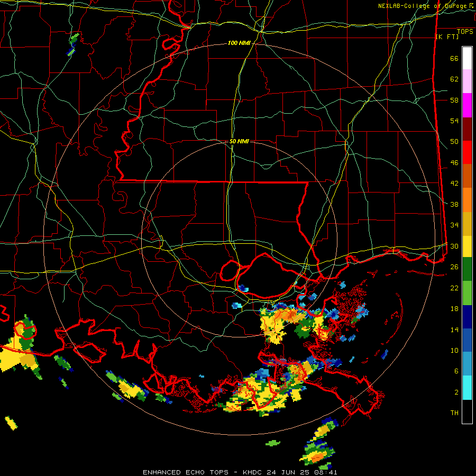Click the light green 18-22 kft legend swatch
The image size is (476, 476).
(467, 293)
